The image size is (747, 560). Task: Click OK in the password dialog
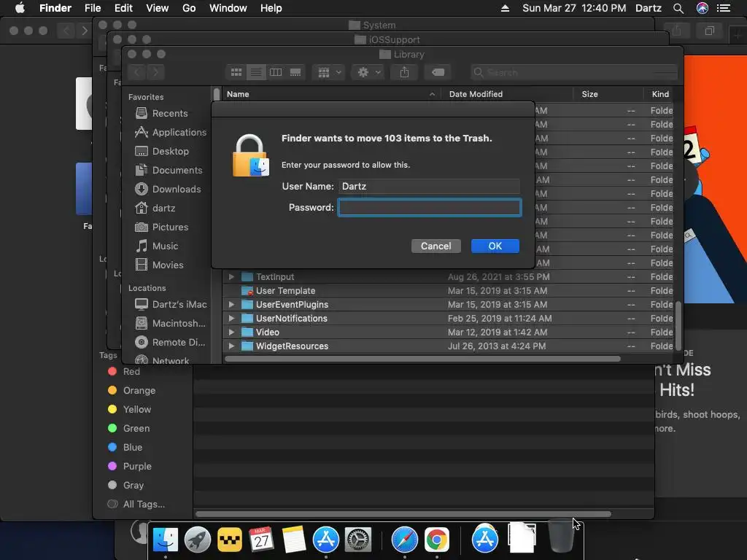tap(495, 246)
